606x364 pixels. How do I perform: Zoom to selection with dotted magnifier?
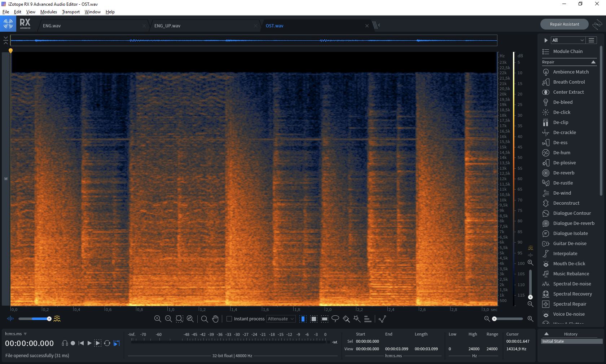(x=179, y=319)
